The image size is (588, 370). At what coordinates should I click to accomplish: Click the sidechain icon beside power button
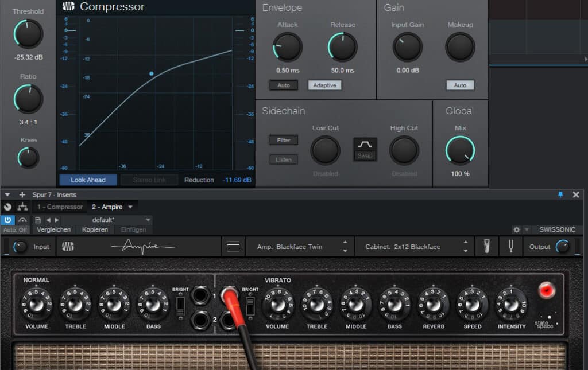[22, 220]
